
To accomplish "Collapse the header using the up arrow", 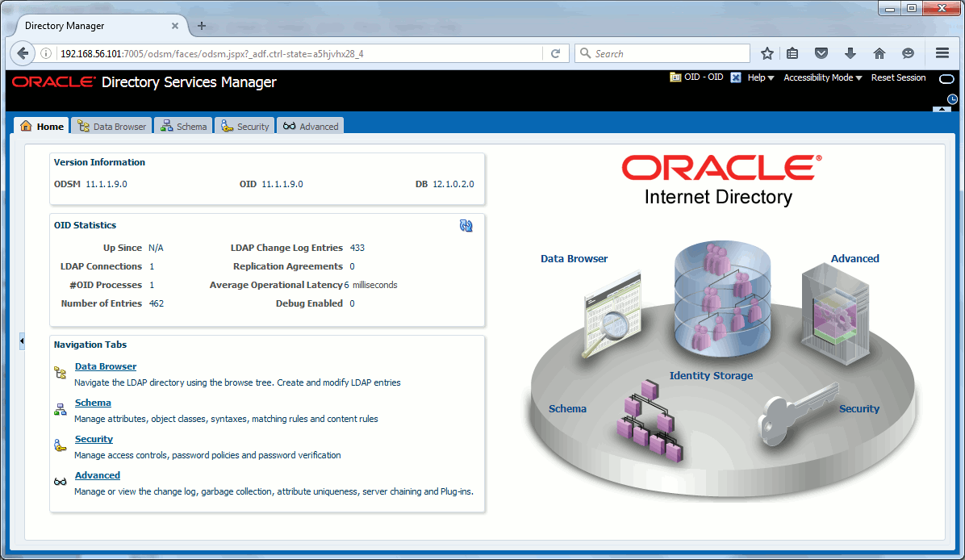I will click(x=942, y=109).
